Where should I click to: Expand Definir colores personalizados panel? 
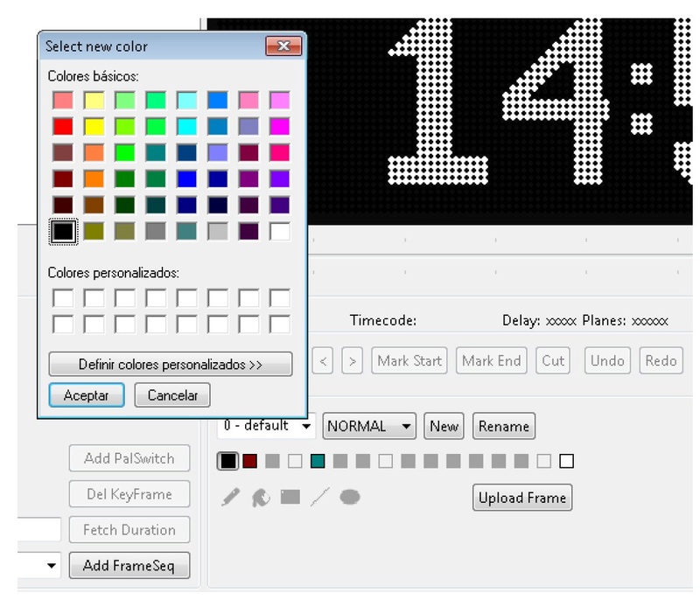(x=171, y=364)
